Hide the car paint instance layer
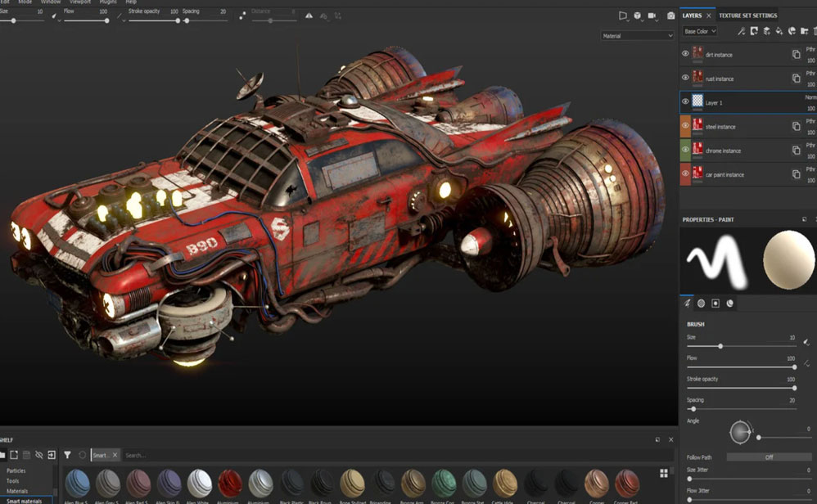Image resolution: width=817 pixels, height=504 pixels. [685, 174]
